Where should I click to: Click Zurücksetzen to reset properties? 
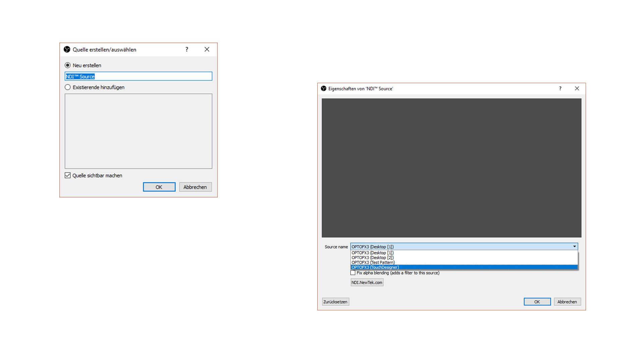[x=335, y=302]
